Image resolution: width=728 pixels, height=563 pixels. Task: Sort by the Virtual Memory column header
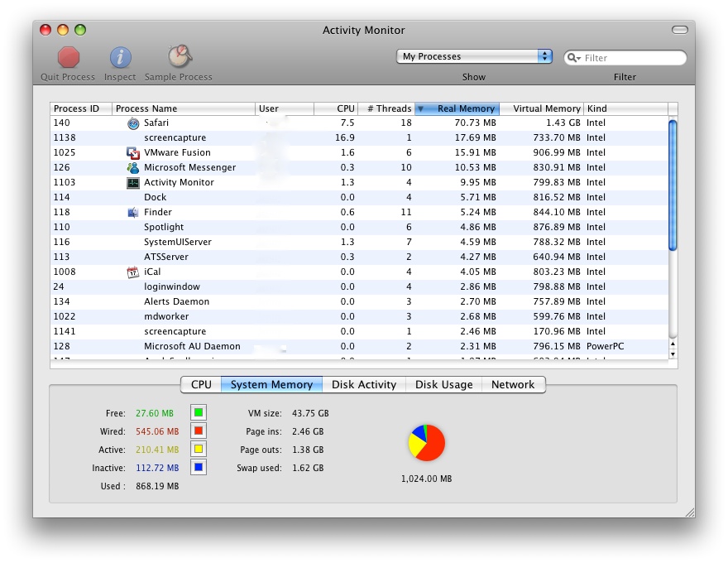541,108
